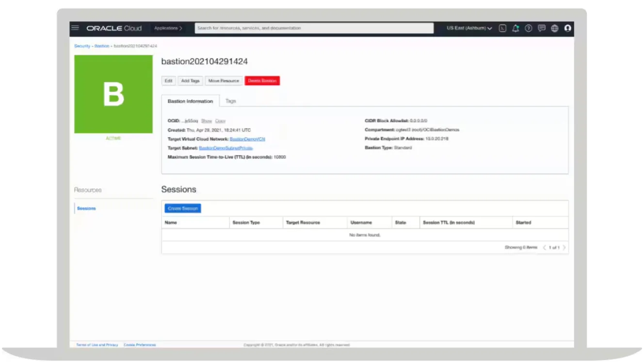Go to previous page of sessions

tap(545, 248)
